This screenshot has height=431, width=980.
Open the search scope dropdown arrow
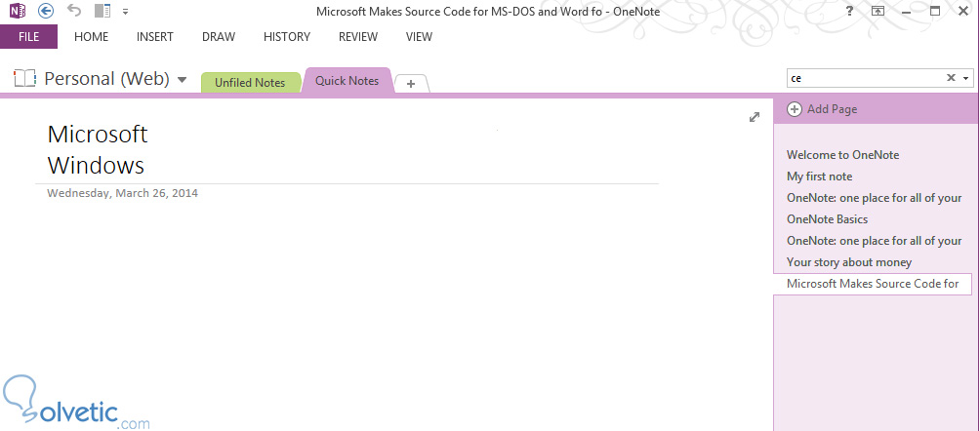pos(966,78)
